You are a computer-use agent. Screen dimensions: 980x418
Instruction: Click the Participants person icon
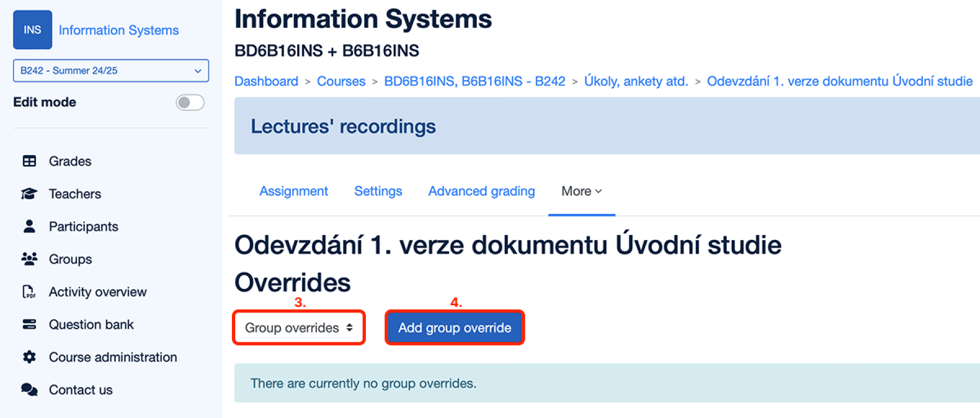29,226
